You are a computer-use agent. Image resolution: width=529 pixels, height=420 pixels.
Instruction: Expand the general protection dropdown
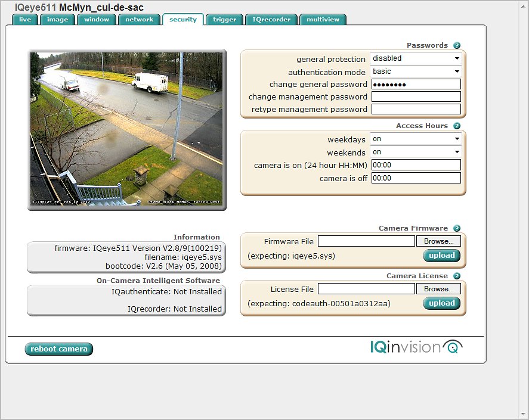pos(416,58)
